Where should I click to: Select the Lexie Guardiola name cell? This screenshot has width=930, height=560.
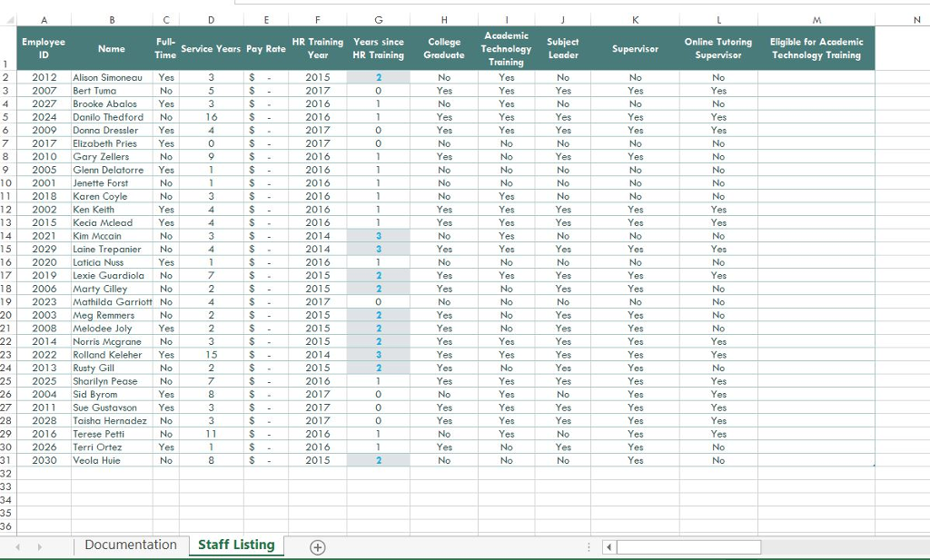[112, 276]
